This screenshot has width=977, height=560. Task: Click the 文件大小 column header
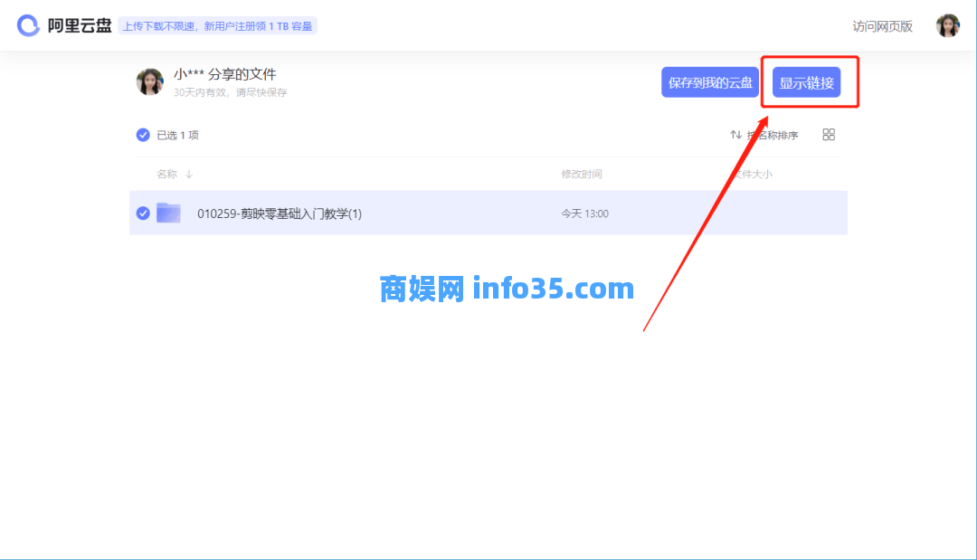pos(752,174)
